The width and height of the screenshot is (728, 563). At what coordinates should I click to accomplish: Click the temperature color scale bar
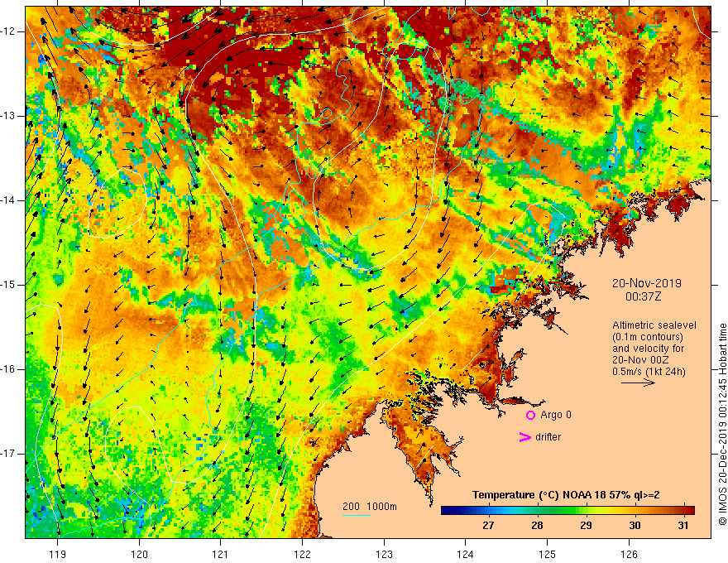[x=568, y=511]
